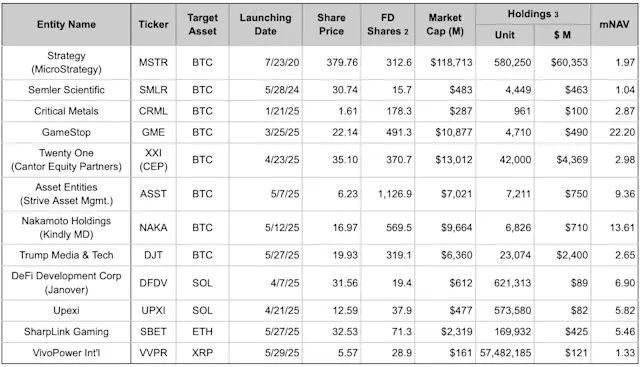Select the XXI (CEP) ticker cell
Screen dimensions: 640x367
point(153,160)
